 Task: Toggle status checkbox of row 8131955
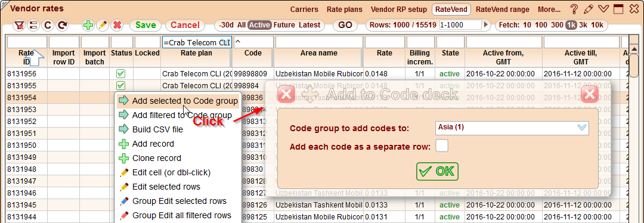pos(121,86)
